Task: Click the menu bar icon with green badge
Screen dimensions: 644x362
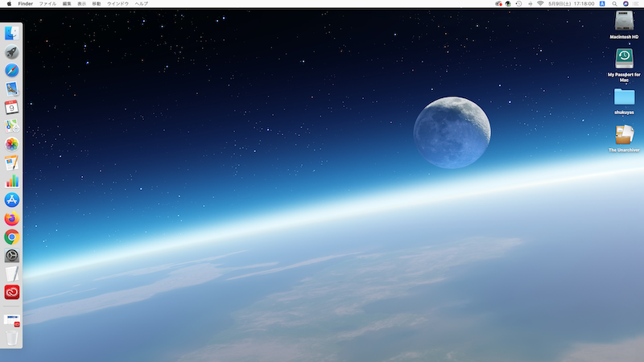Action: [x=508, y=4]
